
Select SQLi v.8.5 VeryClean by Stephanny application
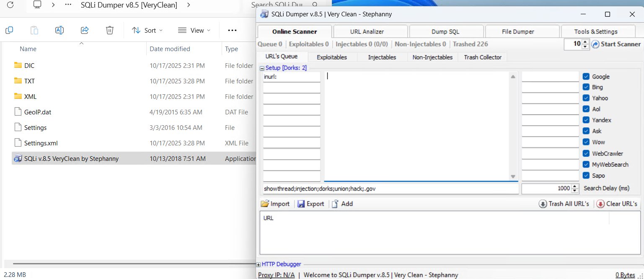click(x=134, y=158)
